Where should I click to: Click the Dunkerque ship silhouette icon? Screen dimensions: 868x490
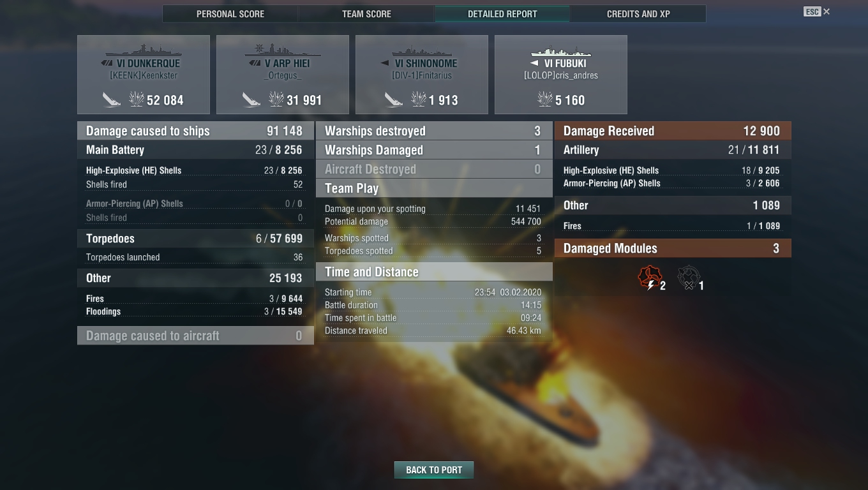click(144, 50)
